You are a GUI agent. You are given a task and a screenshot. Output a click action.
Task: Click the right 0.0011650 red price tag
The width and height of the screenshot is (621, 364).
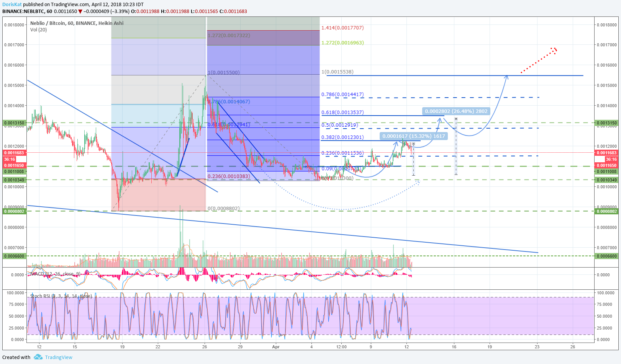click(x=606, y=165)
